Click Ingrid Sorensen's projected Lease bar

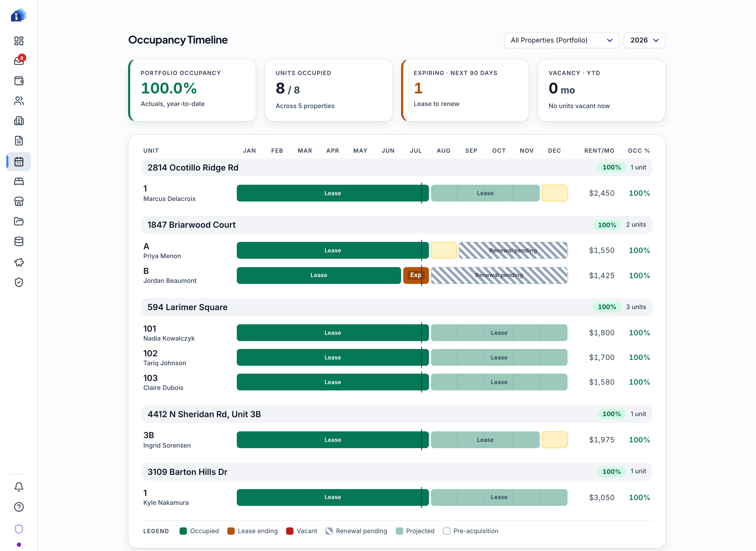pos(485,440)
